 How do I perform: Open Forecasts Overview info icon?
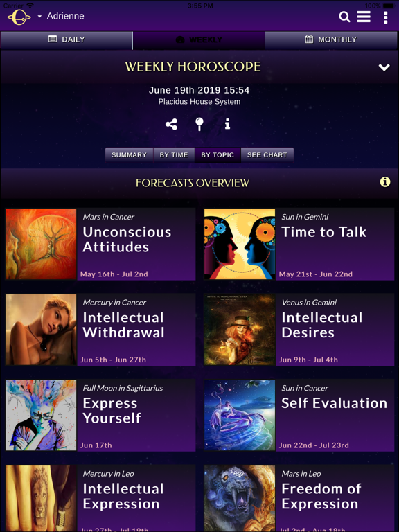click(384, 182)
